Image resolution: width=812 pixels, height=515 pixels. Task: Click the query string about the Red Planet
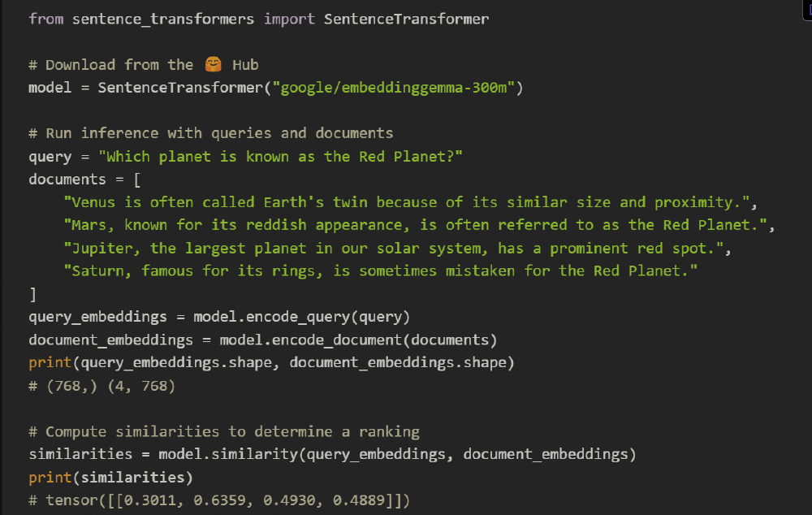point(280,156)
